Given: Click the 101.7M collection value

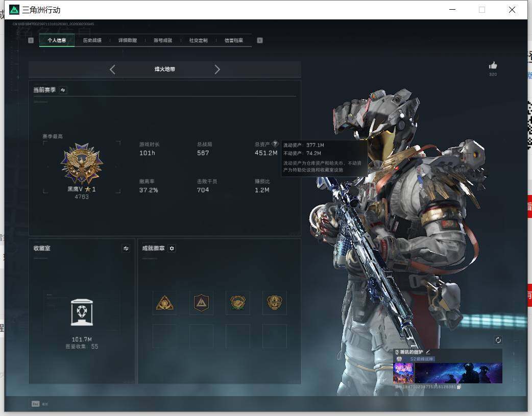Looking at the screenshot, I should coord(82,339).
